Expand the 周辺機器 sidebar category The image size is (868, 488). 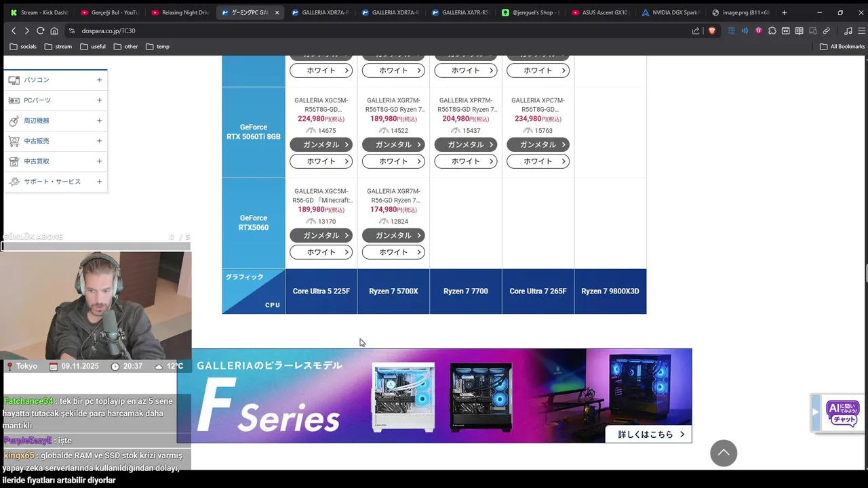pos(99,121)
